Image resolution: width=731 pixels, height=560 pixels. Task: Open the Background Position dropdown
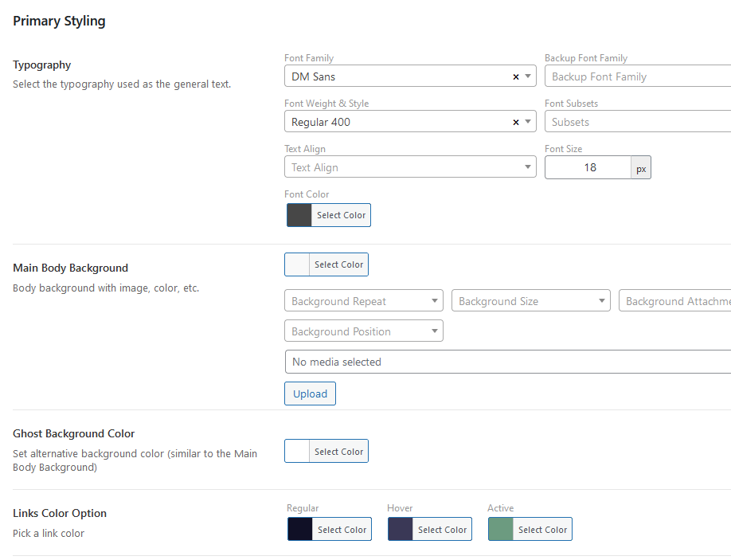[x=434, y=331]
